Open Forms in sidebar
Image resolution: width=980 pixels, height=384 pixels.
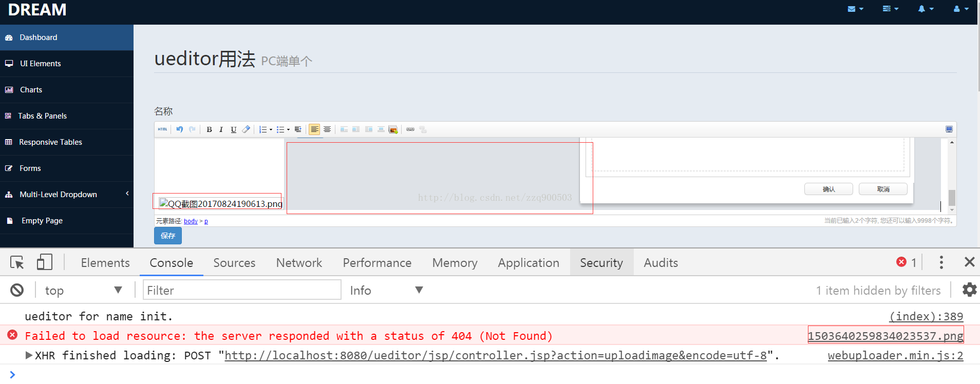[x=67, y=168]
